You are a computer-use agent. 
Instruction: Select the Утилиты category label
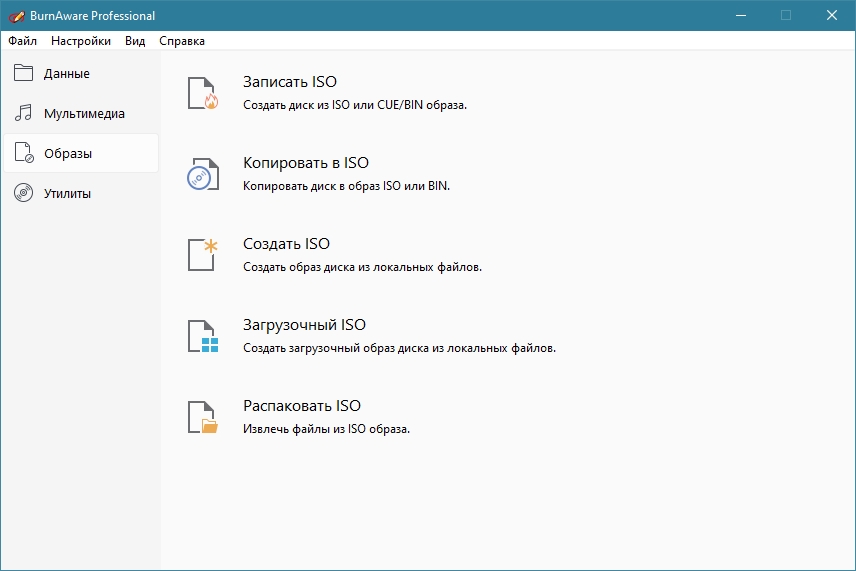click(67, 193)
